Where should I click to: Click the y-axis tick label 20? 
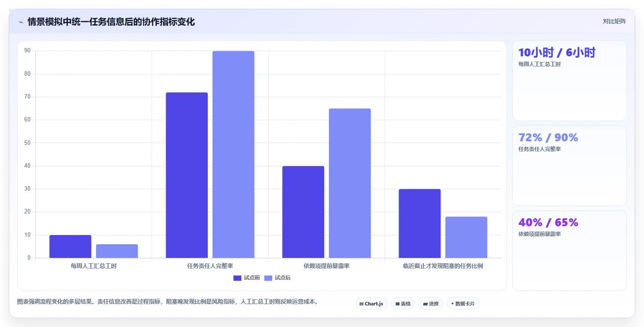27,212
